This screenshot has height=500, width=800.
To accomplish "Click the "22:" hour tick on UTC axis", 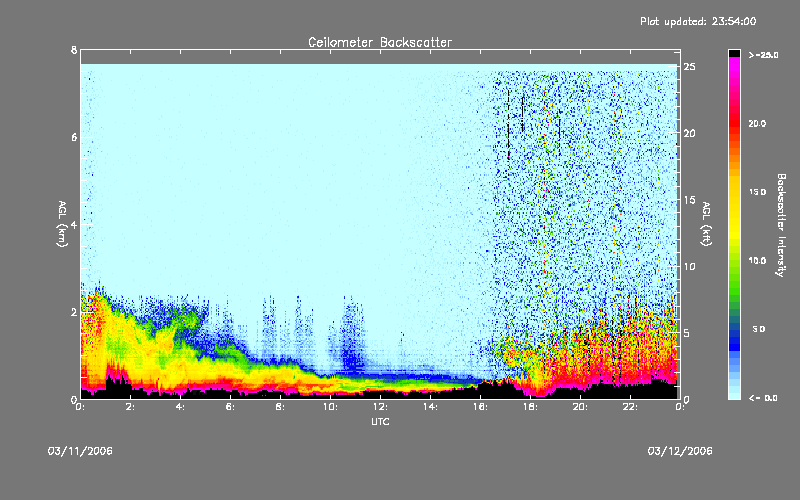I will coord(630,407).
